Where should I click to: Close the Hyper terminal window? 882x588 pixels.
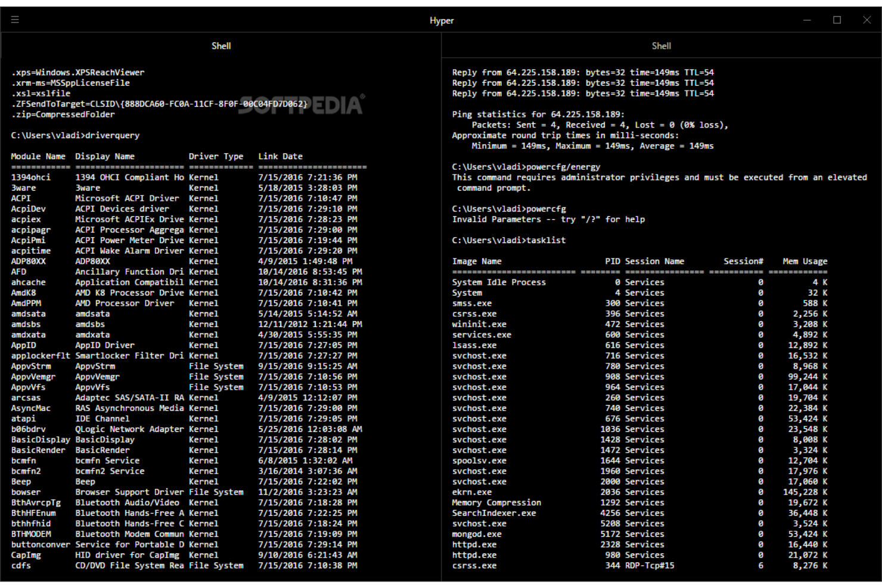pos(867,20)
